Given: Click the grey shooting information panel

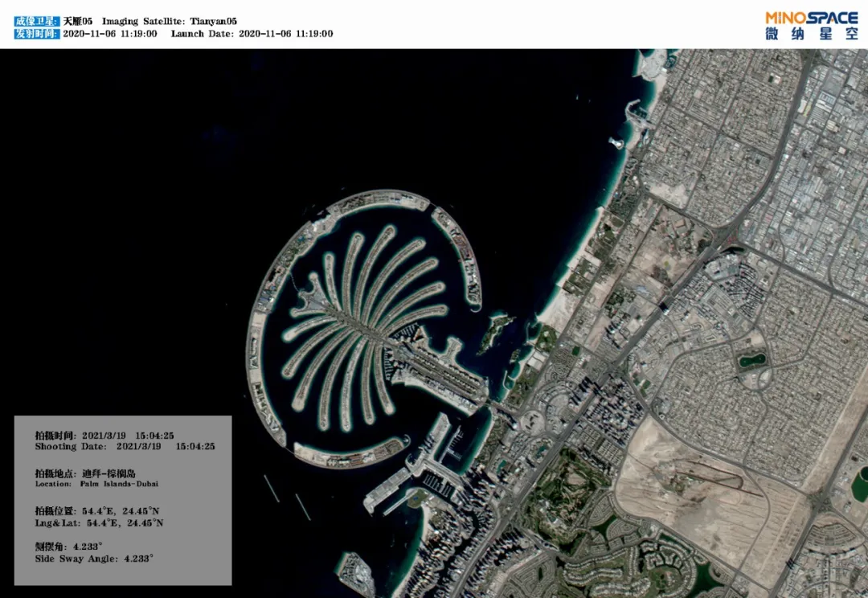Looking at the screenshot, I should tap(123, 500).
